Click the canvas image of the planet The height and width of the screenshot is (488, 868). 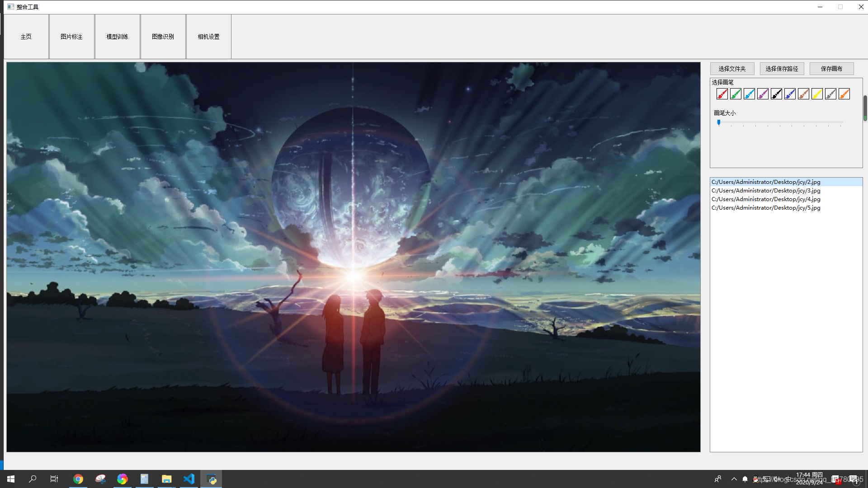coord(354,257)
